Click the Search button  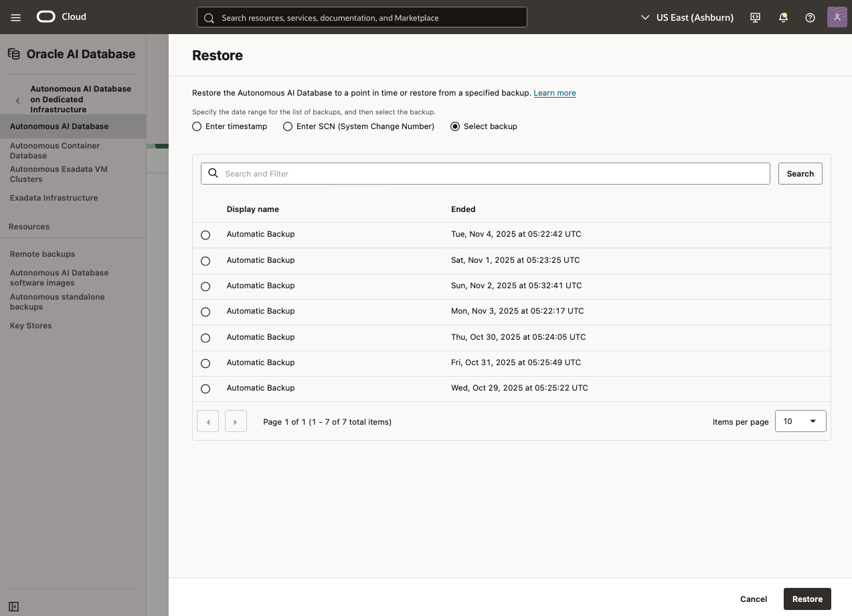coord(800,173)
